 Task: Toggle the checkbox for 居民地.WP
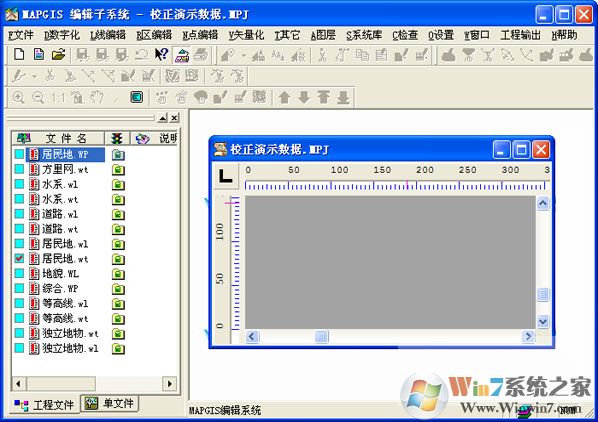[19, 154]
